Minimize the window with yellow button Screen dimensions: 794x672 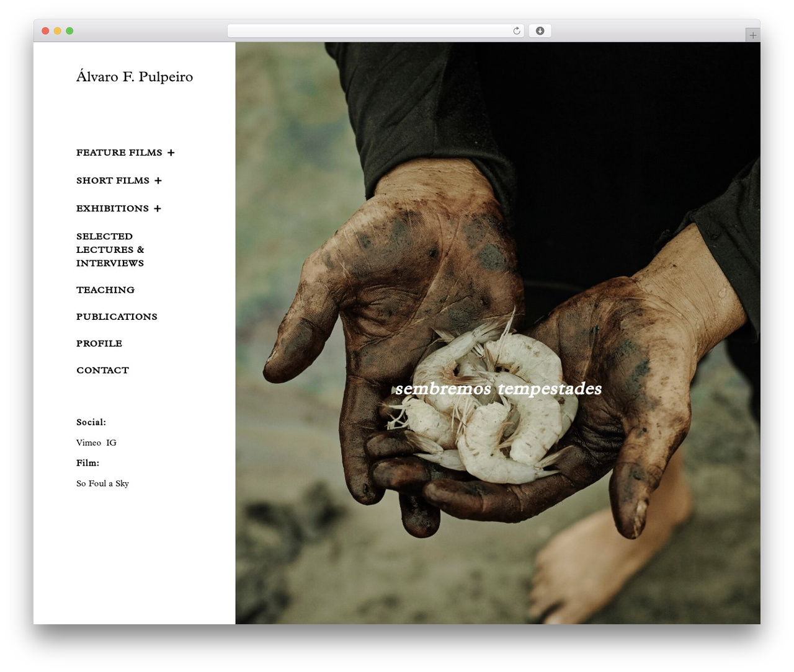pyautogui.click(x=57, y=31)
